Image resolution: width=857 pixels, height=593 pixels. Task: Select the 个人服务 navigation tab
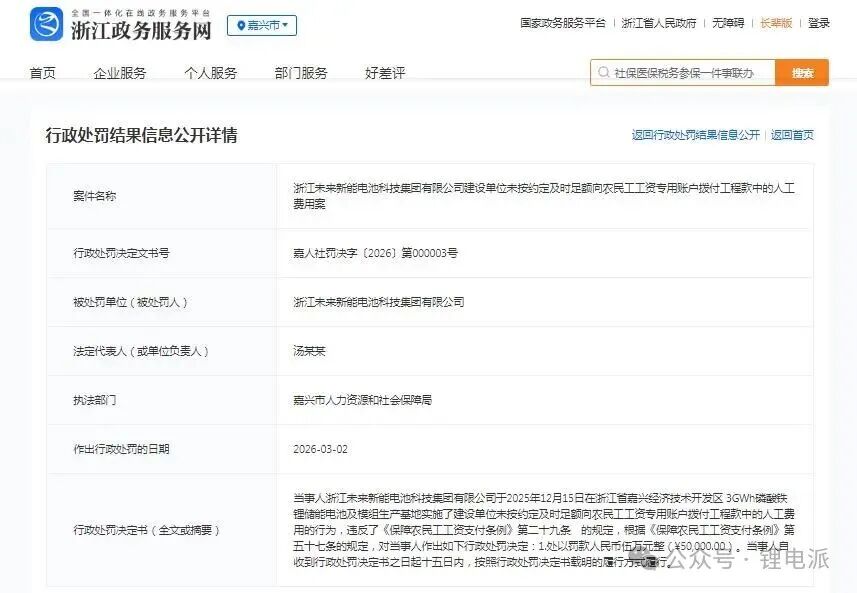point(211,73)
